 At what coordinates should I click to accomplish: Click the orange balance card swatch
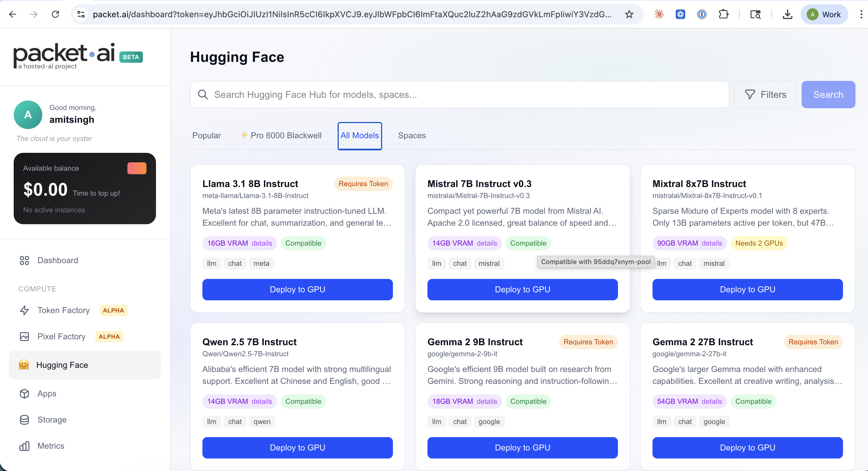click(x=137, y=168)
